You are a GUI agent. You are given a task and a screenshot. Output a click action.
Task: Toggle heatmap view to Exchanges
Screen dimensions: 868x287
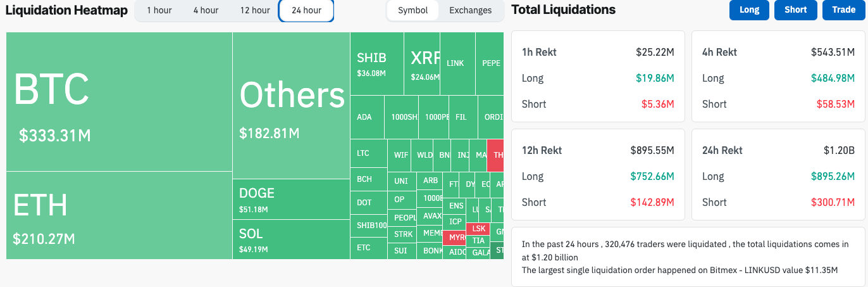[470, 11]
